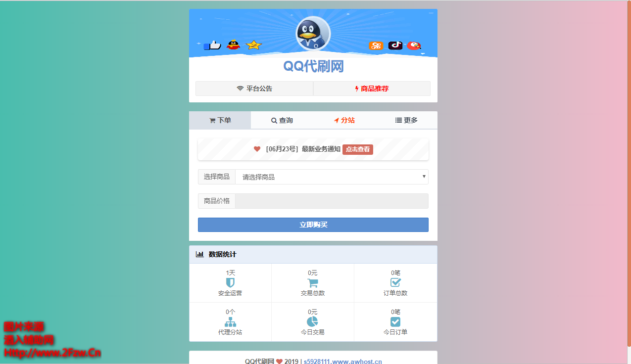
Task: Click the 0个 value above 代理分站
Action: [x=230, y=312]
